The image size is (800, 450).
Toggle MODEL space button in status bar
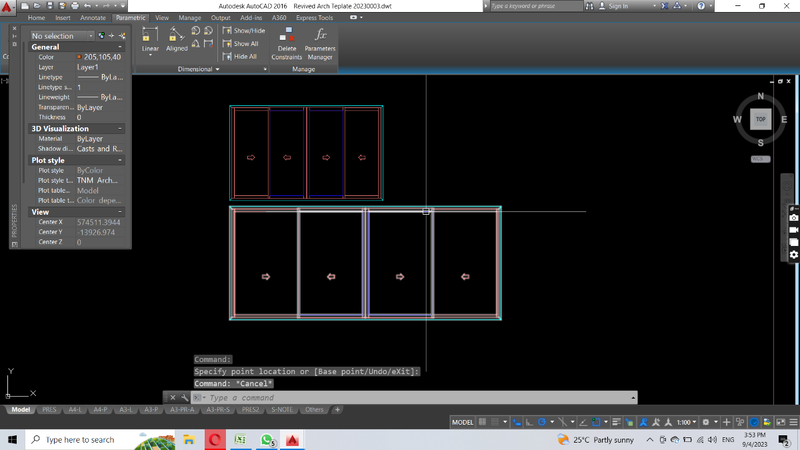coord(463,422)
